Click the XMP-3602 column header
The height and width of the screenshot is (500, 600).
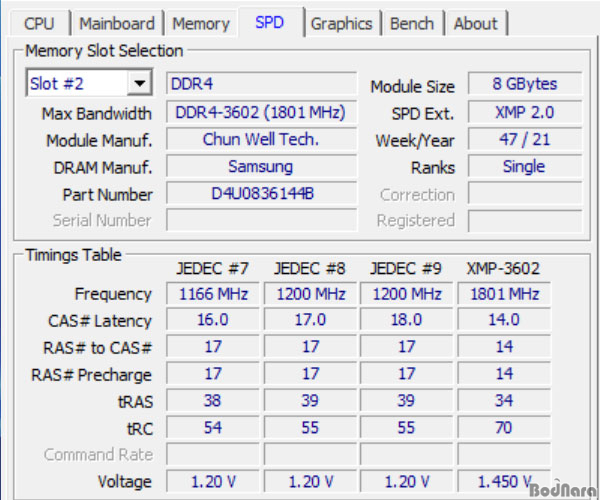pos(503,269)
